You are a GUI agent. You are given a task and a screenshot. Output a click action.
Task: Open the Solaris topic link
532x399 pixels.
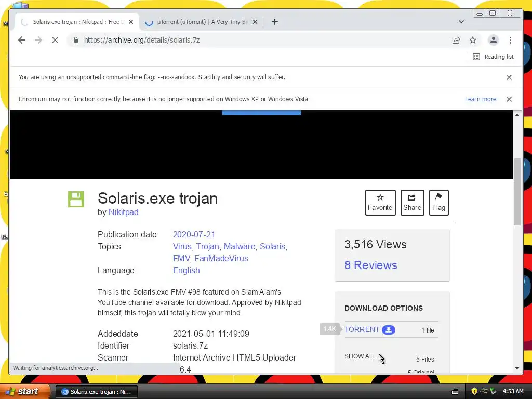pos(272,246)
